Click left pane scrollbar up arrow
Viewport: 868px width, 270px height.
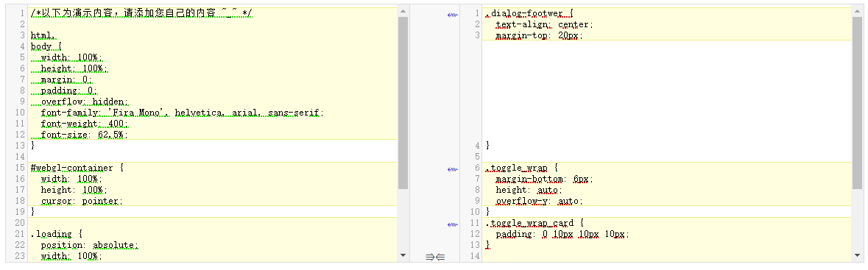(403, 12)
